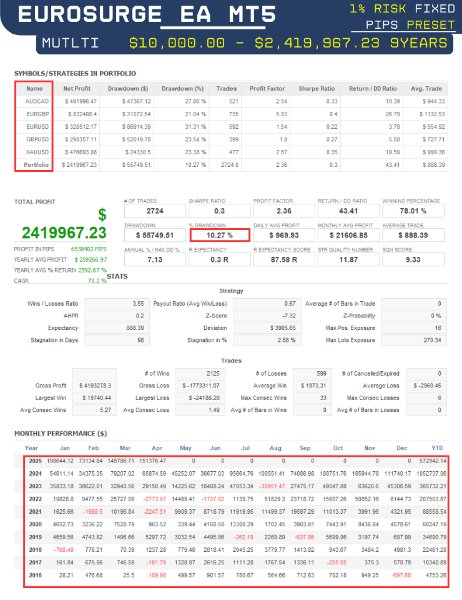The image size is (462, 600).
Task: Click the 'Wins / Losses Ratio' label
Action: click(52, 304)
